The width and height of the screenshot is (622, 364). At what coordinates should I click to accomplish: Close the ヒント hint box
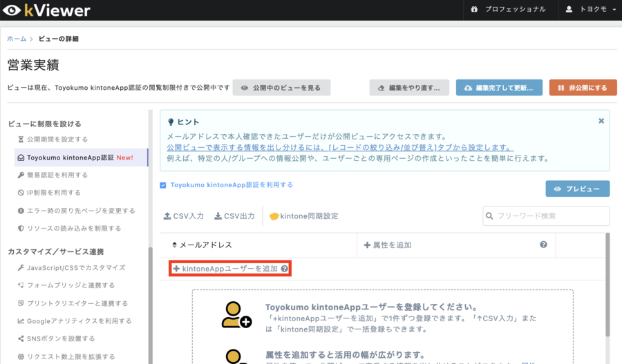pyautogui.click(x=601, y=121)
